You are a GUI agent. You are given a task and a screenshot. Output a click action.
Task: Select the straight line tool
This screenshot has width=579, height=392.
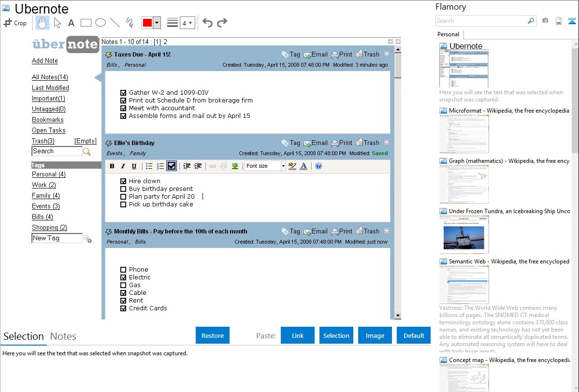pyautogui.click(x=115, y=23)
